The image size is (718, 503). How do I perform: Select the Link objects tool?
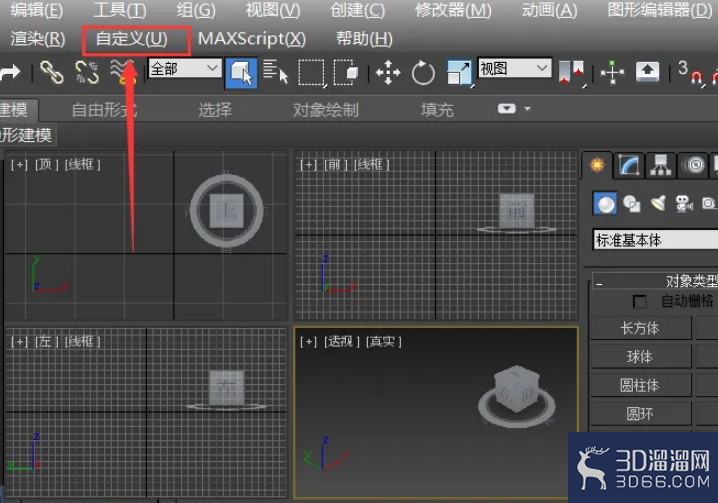coord(51,72)
